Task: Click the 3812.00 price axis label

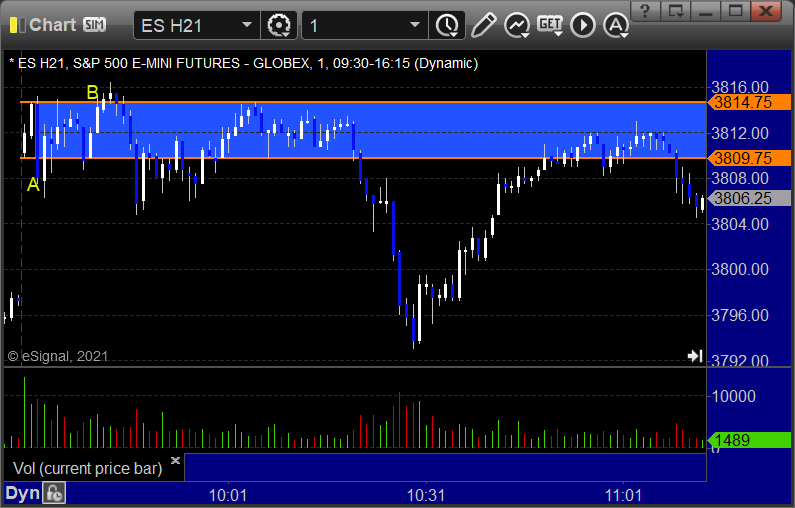Action: (740, 133)
